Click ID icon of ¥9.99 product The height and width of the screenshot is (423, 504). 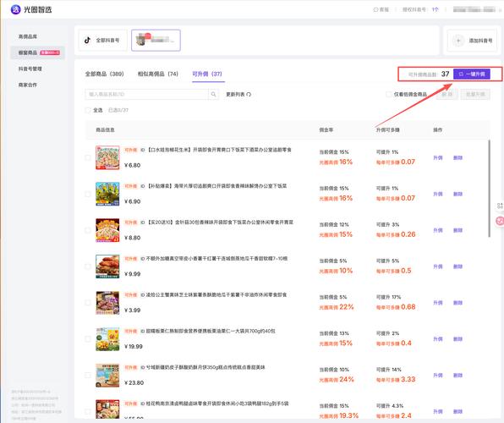click(143, 259)
